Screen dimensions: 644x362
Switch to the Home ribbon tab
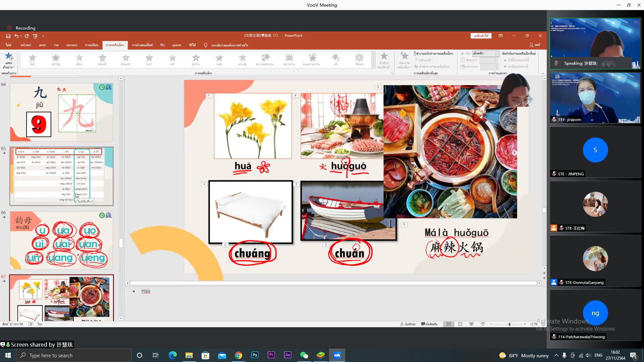click(x=26, y=45)
